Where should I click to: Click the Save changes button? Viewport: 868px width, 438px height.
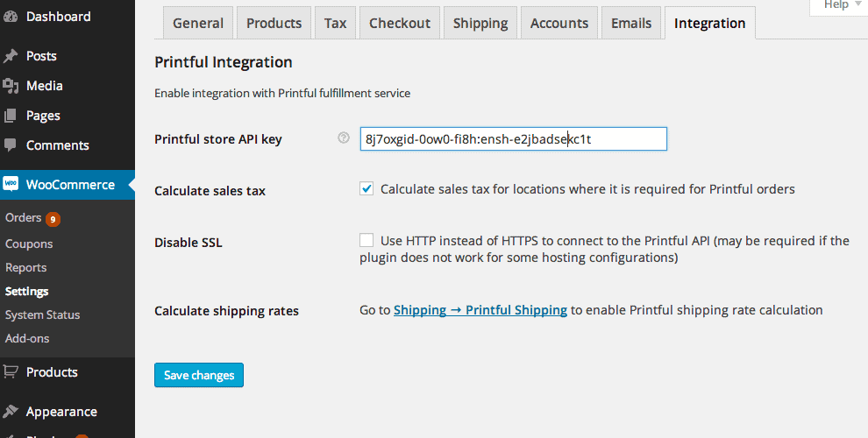point(199,375)
